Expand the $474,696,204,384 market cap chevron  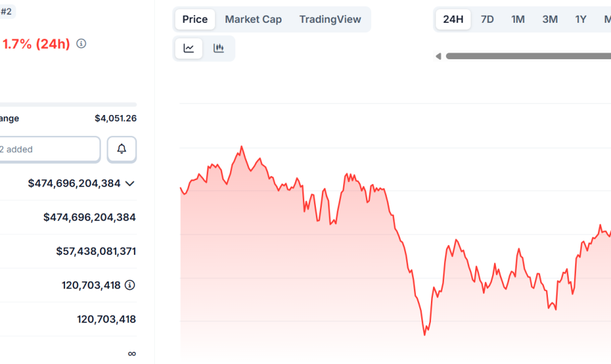tap(130, 183)
